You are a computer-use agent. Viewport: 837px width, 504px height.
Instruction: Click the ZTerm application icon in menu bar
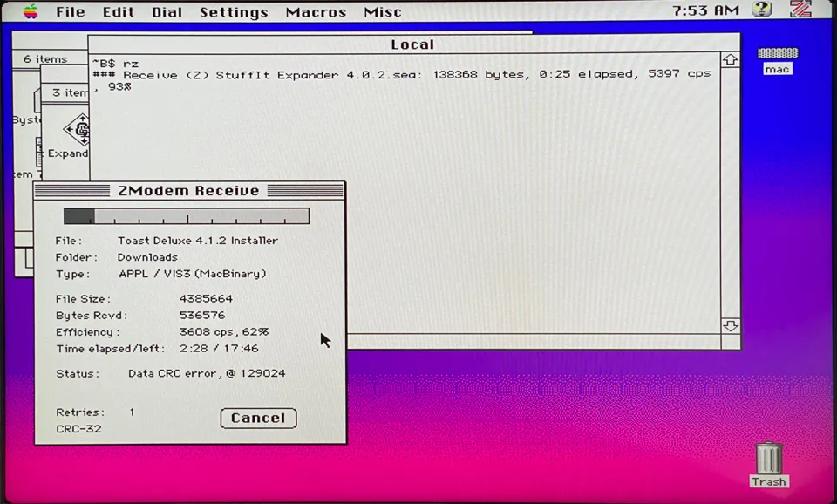tap(800, 10)
